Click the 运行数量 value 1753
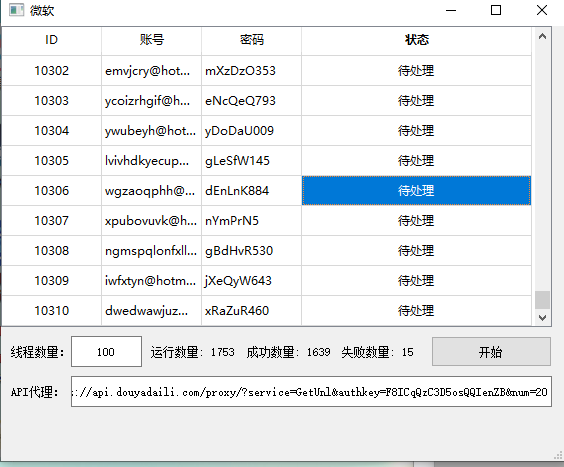Image resolution: width=564 pixels, height=467 pixels. point(223,352)
